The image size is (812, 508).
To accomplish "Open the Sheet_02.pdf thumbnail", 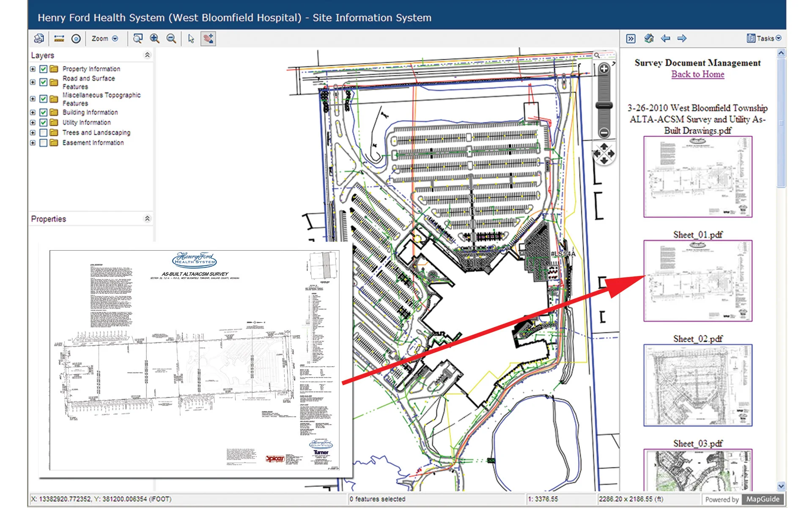I will click(697, 385).
